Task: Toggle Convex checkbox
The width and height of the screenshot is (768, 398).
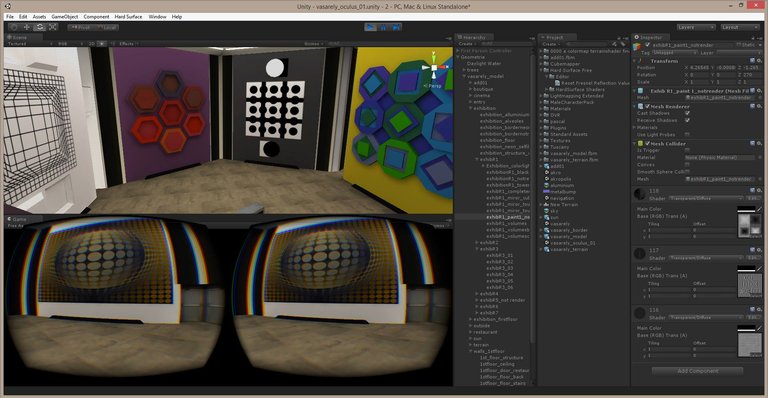Action: click(x=687, y=164)
